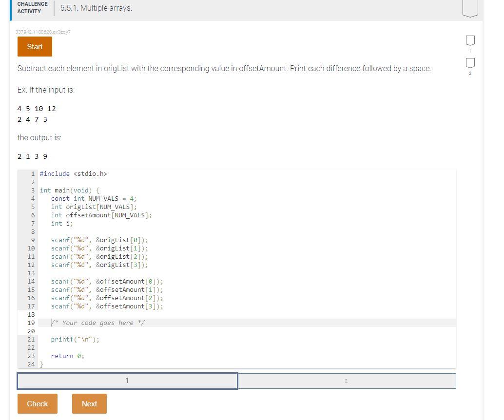Select the activity title 5.5.1: Multiple arrays
The height and width of the screenshot is (420, 504).
[96, 8]
